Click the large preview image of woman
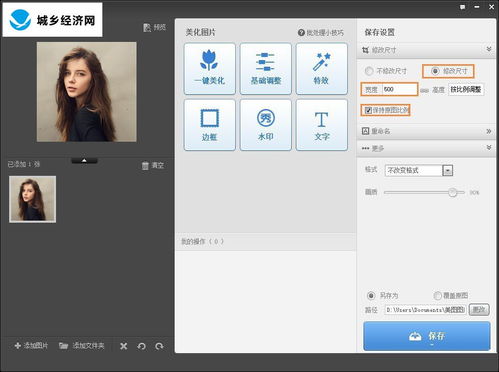Screen dimensions: 499x372 click(87, 92)
